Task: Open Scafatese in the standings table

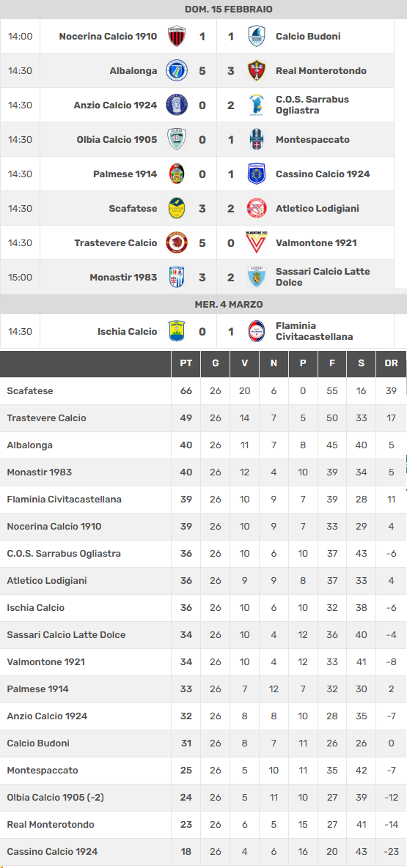Action: [x=30, y=391]
